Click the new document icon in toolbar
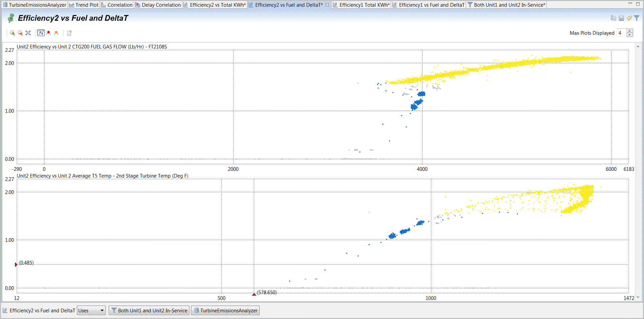This screenshot has height=319, width=644. pos(69,33)
